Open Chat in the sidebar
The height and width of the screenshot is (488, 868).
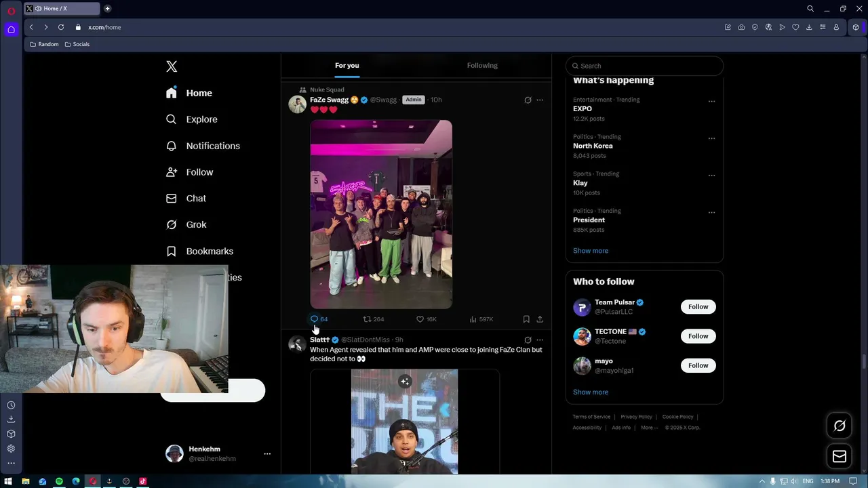click(x=186, y=199)
